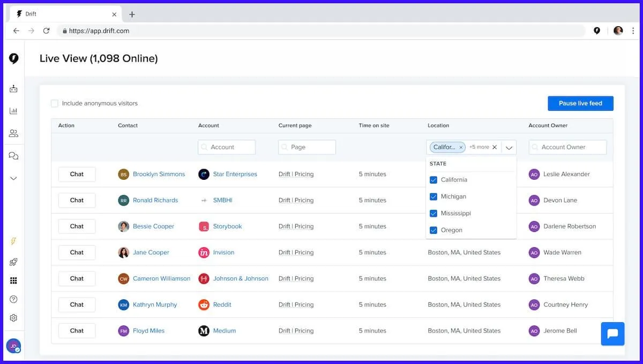Uncheck Oregon in the State list
The image size is (643, 364).
tap(433, 230)
